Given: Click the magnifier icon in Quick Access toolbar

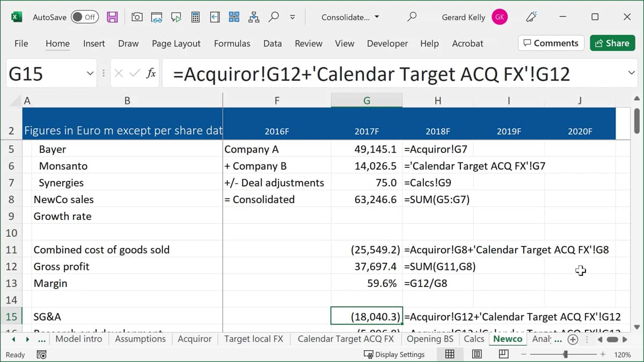Looking at the screenshot, I should tap(274, 17).
